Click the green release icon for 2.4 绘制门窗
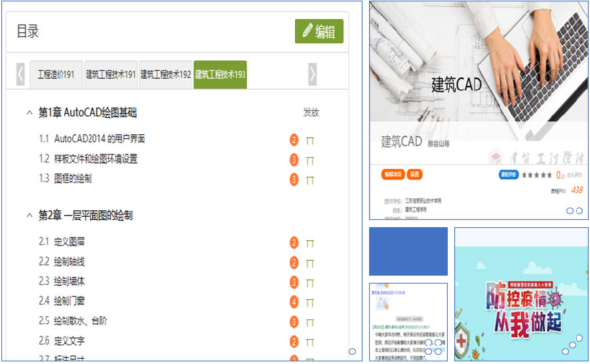Viewport: 590px width, 364px height. (309, 302)
